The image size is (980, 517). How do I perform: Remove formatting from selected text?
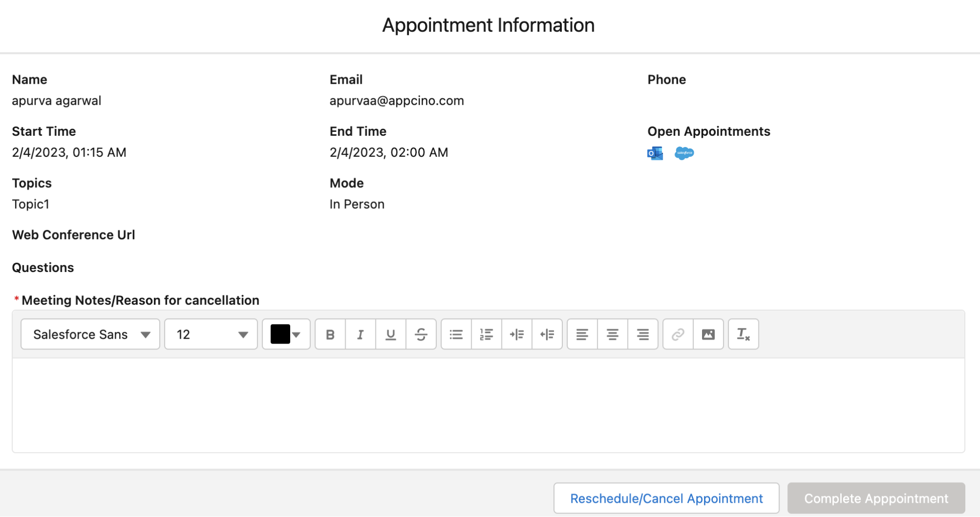pyautogui.click(x=743, y=334)
